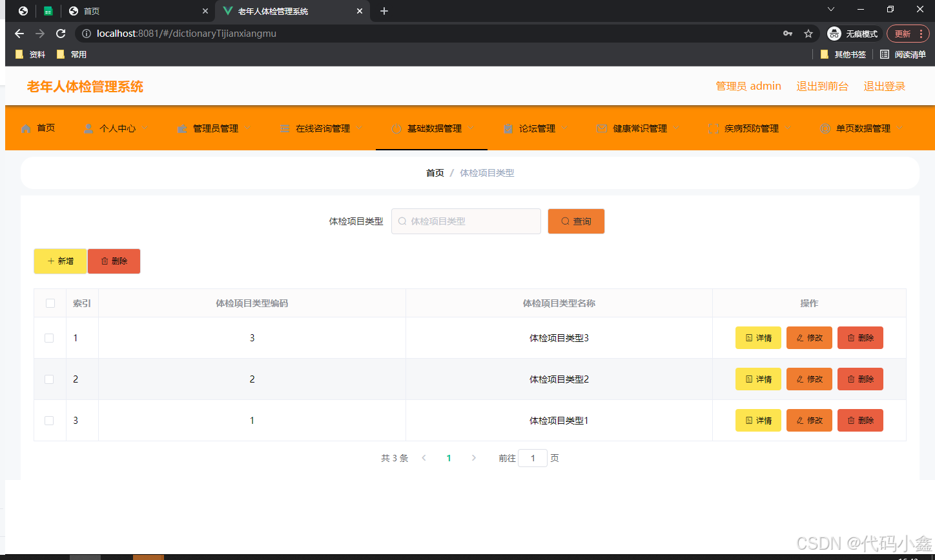Click 管理员 admin in the header
Screen dimensions: 935x560
point(748,86)
